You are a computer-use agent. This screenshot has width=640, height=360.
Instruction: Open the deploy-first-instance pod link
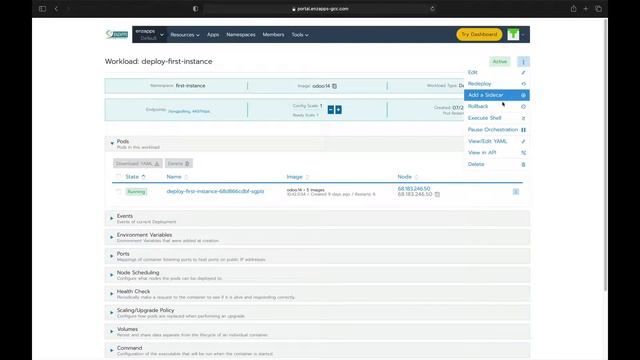(x=215, y=191)
